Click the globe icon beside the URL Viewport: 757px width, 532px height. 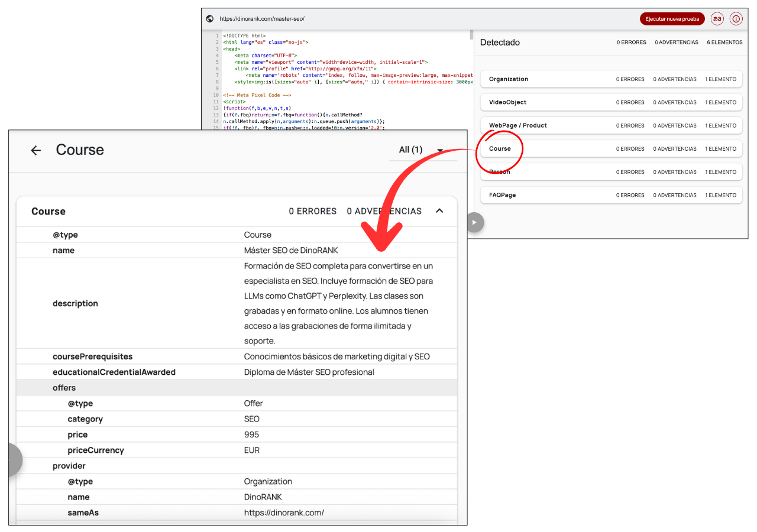pyautogui.click(x=210, y=19)
